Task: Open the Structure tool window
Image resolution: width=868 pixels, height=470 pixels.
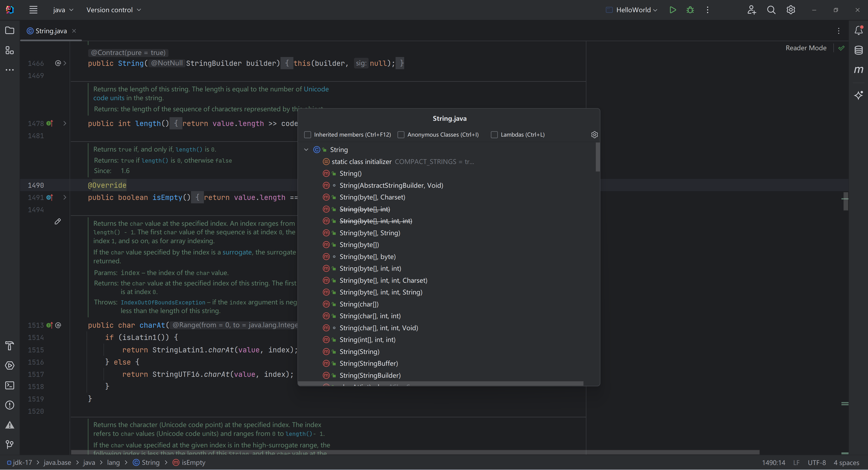Action: (10, 50)
